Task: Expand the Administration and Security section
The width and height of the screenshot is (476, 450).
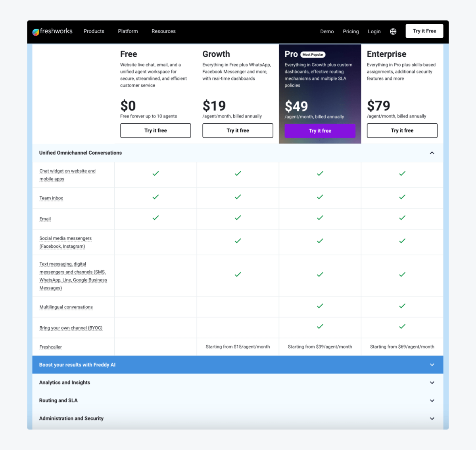Action: coord(432,418)
